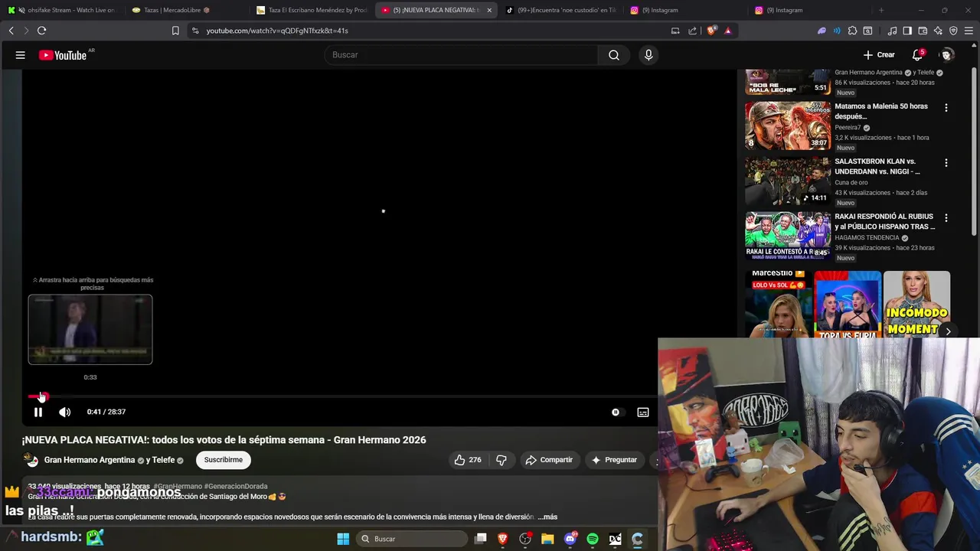Open the account avatar menu

947,55
